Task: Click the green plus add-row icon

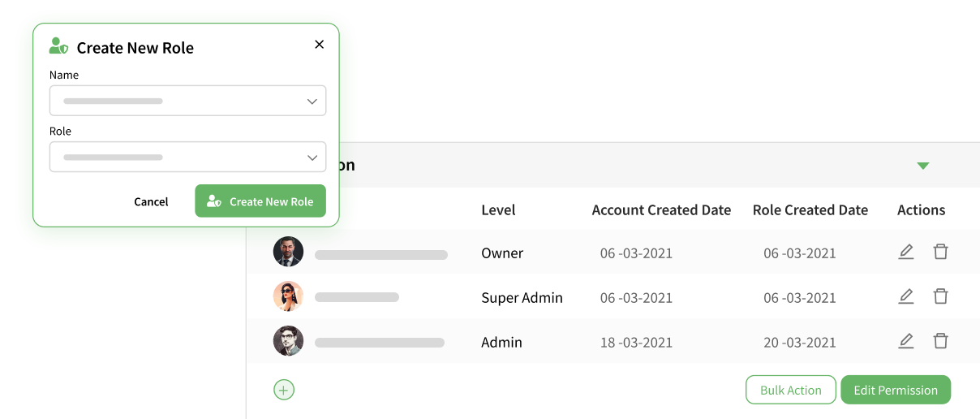Action: [x=283, y=390]
